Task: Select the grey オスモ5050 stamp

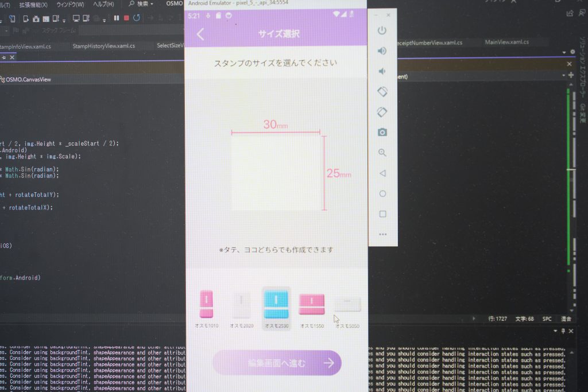Action: 347,312
